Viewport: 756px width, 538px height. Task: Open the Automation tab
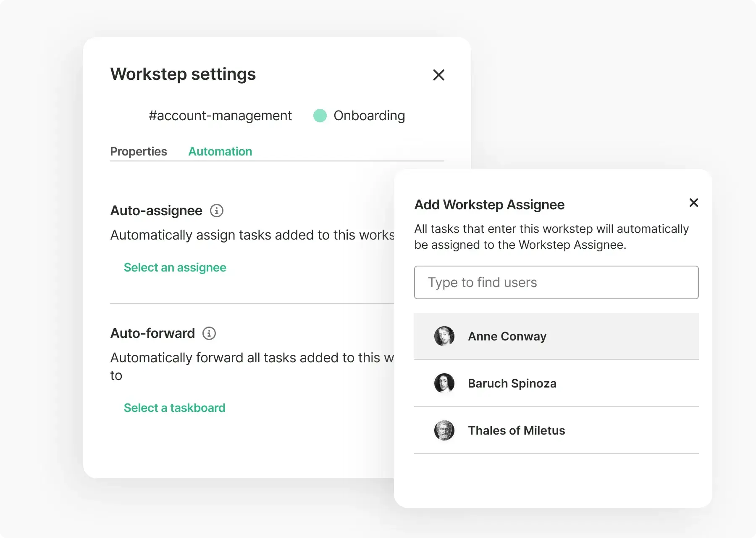pyautogui.click(x=220, y=151)
